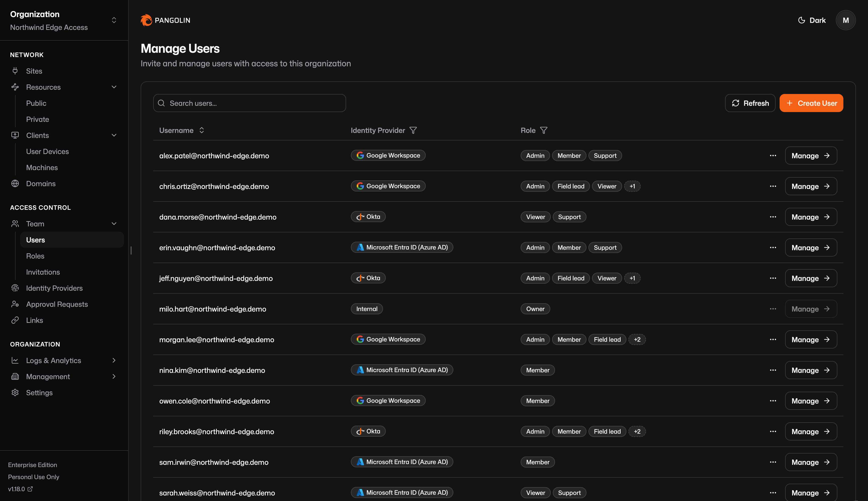868x501 pixels.
Task: Refresh the users list
Action: coord(750,103)
